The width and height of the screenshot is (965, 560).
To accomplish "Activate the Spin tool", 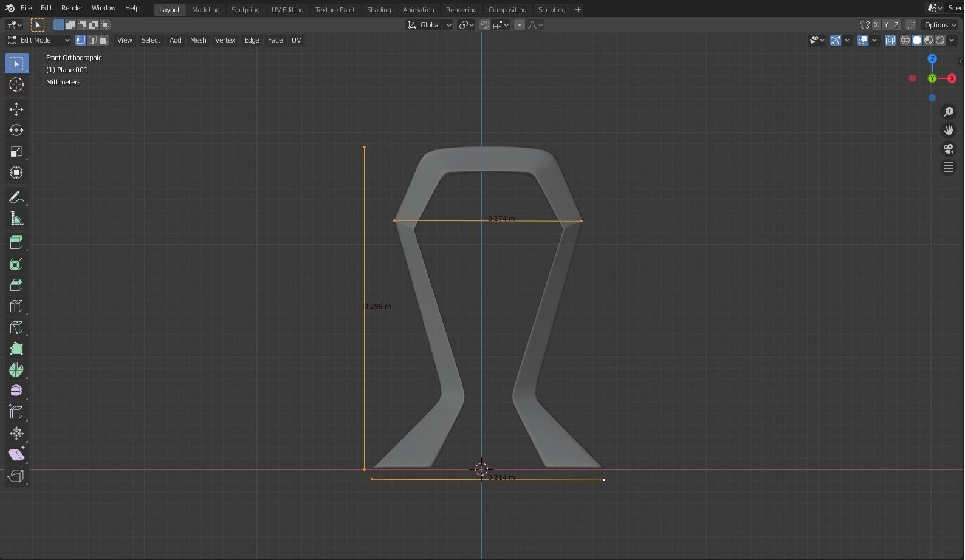I will tap(16, 370).
